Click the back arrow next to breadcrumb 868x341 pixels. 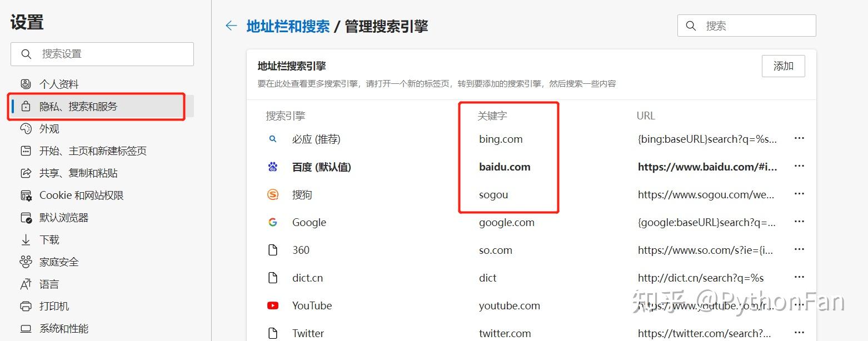point(231,25)
